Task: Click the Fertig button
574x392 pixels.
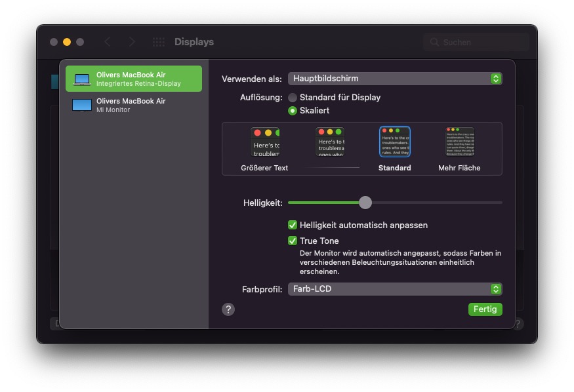Action: click(x=485, y=309)
